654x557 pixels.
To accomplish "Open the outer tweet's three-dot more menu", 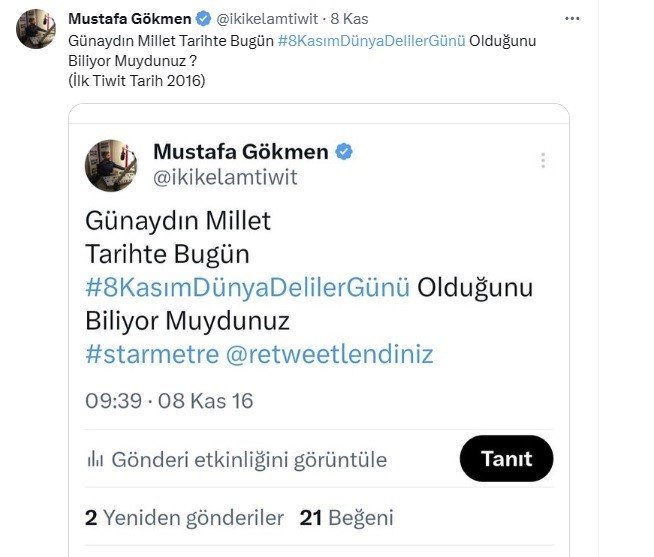I will (572, 18).
